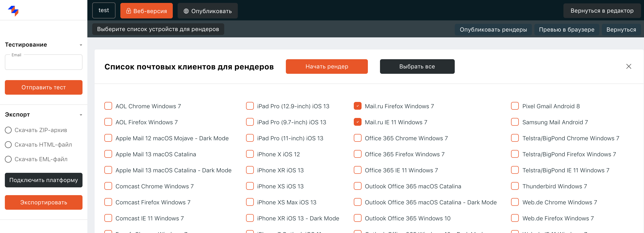This screenshot has width=644, height=233.
Task: Check Office 365 Chrome Windows 7
Action: [357, 138]
